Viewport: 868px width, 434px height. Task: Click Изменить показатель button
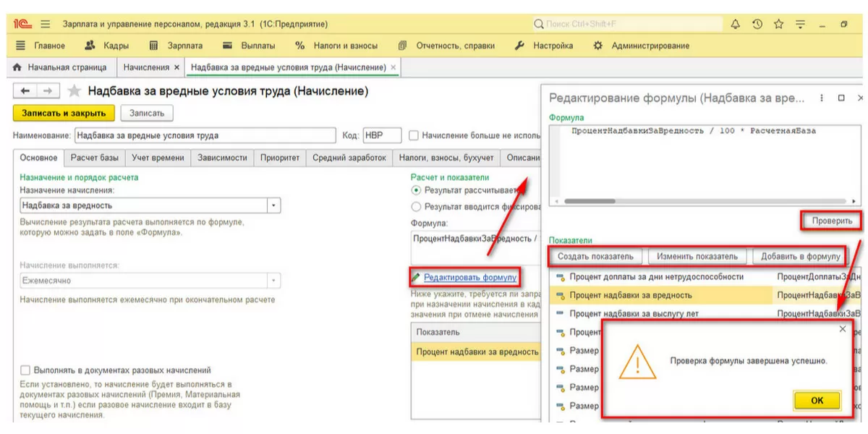click(696, 256)
